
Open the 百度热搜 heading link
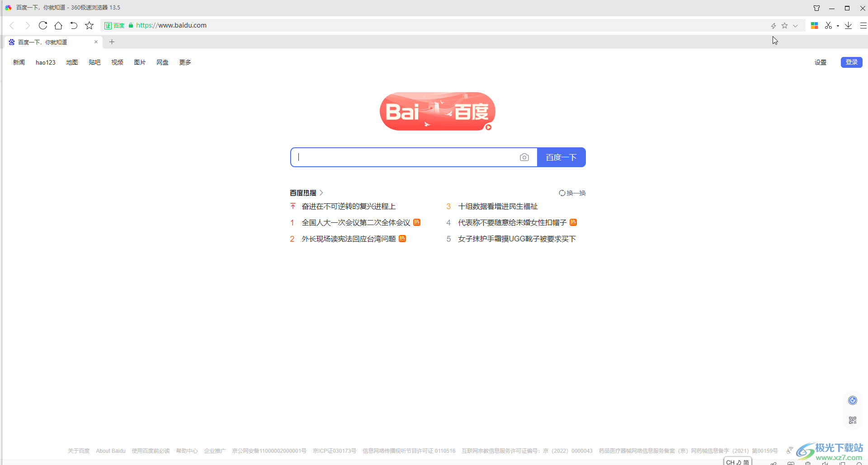303,193
